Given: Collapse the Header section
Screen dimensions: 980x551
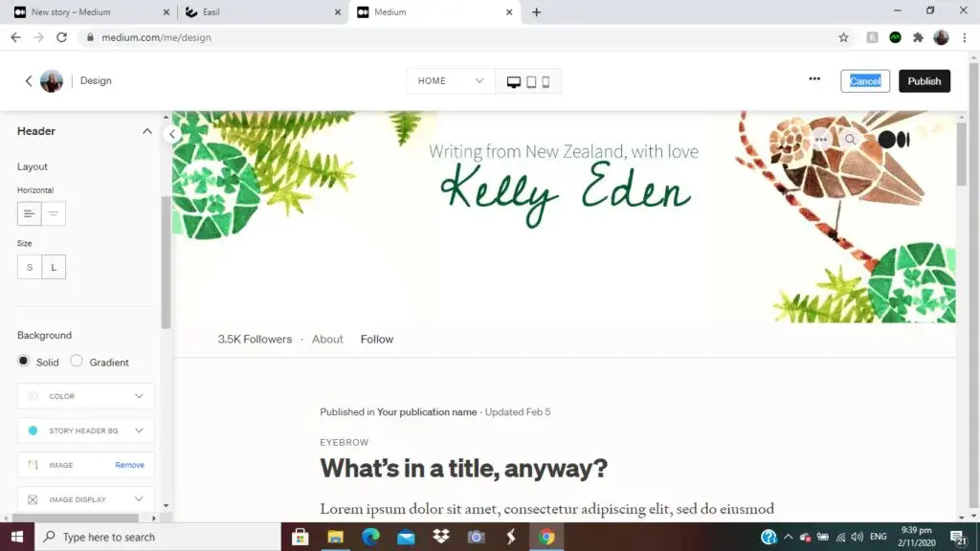Looking at the screenshot, I should 146,131.
